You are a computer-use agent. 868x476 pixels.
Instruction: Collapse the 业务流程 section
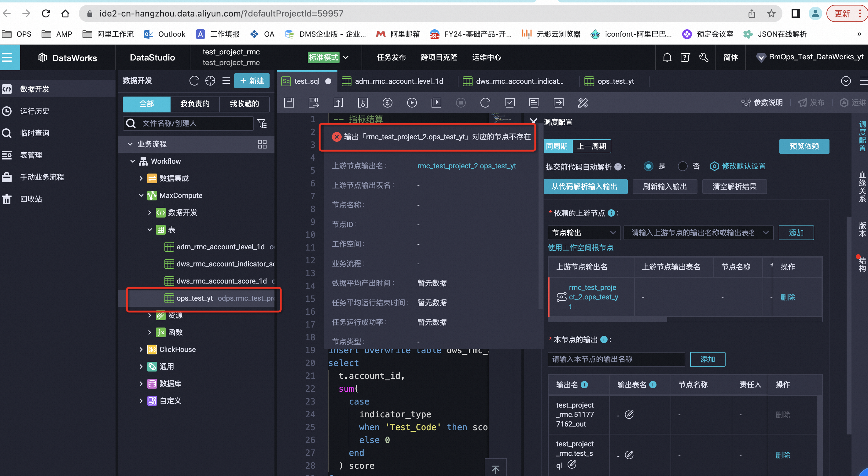coord(130,144)
